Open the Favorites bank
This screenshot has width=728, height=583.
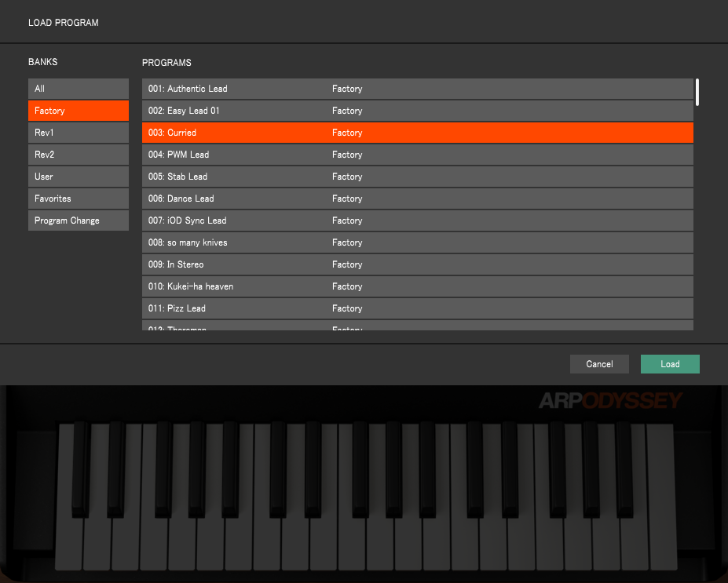(78, 199)
